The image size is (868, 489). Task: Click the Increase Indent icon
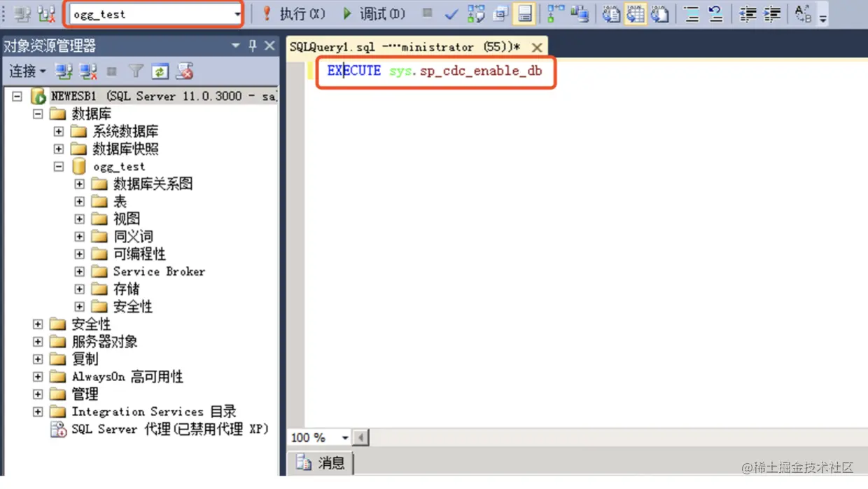pyautogui.click(x=772, y=14)
